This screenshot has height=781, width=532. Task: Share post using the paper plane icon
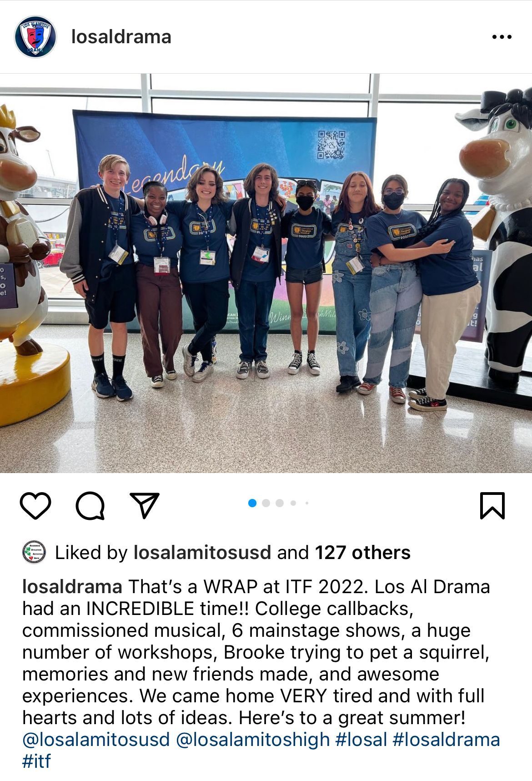[x=145, y=505]
